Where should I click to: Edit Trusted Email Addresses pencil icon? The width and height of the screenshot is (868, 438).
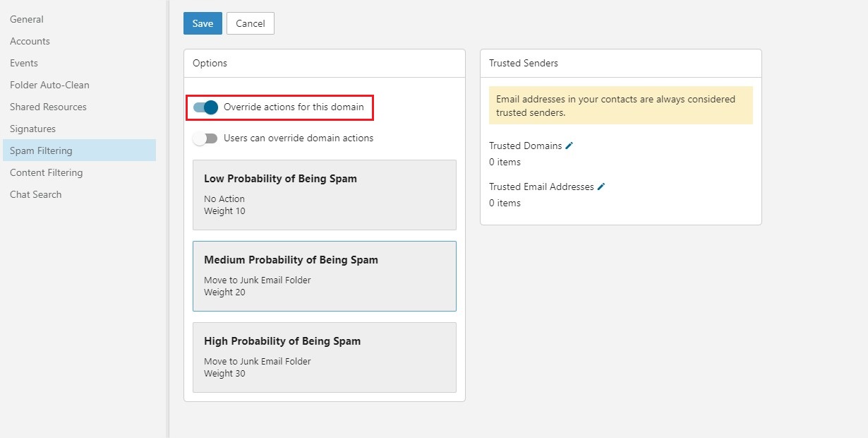601,187
